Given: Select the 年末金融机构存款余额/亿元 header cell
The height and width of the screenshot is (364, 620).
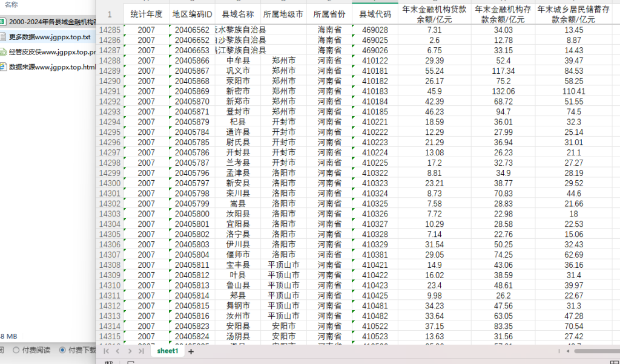Looking at the screenshot, I should pos(503,15).
